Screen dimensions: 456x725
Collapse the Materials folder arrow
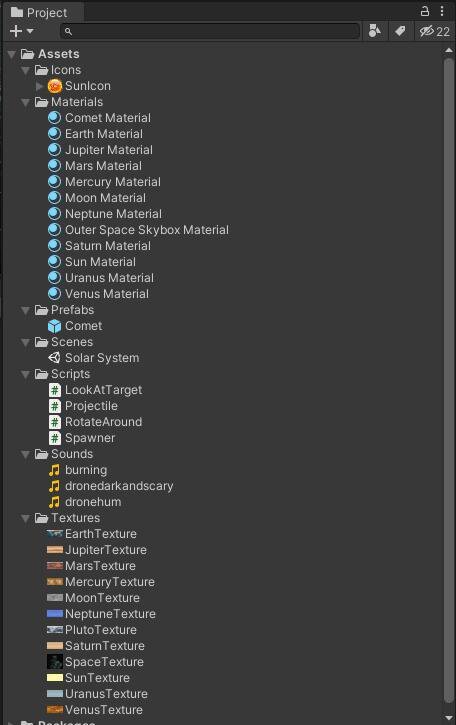coord(26,102)
